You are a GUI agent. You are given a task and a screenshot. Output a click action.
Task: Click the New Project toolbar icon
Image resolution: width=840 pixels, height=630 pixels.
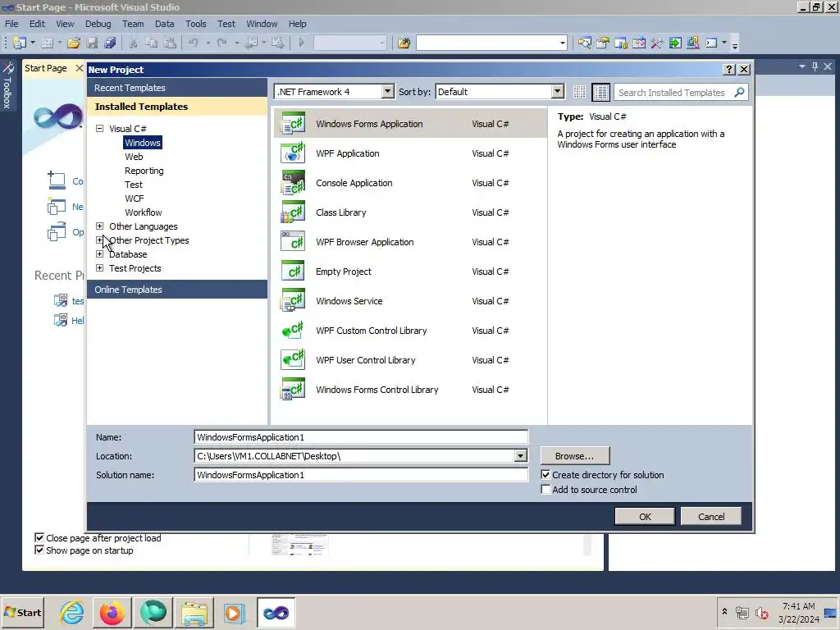tap(20, 43)
